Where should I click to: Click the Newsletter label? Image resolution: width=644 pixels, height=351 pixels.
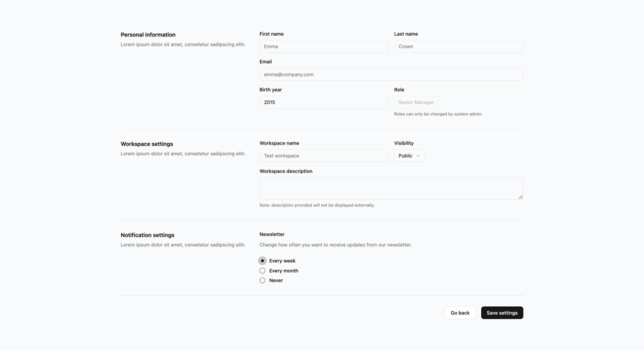point(272,234)
